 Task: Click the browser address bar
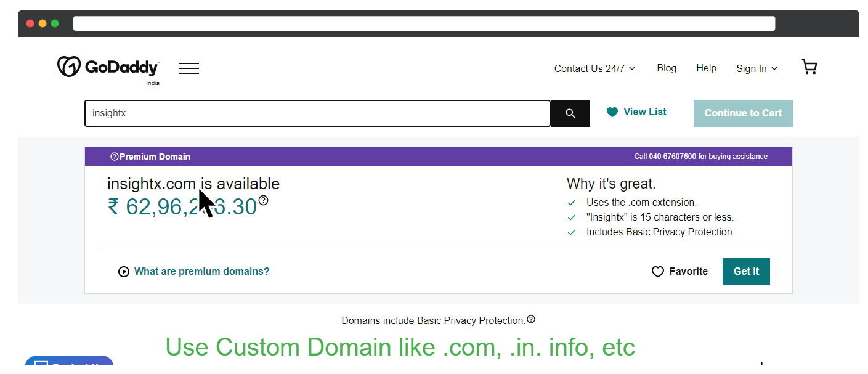pos(424,23)
